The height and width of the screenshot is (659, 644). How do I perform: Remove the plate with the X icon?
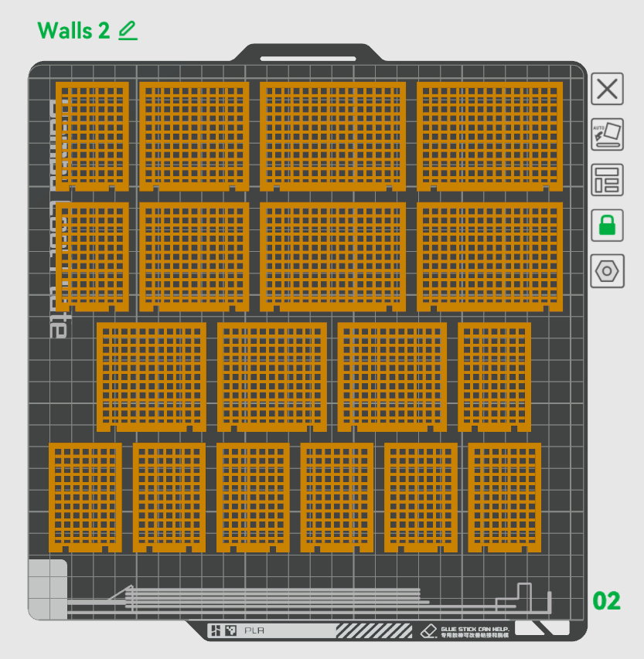607,89
